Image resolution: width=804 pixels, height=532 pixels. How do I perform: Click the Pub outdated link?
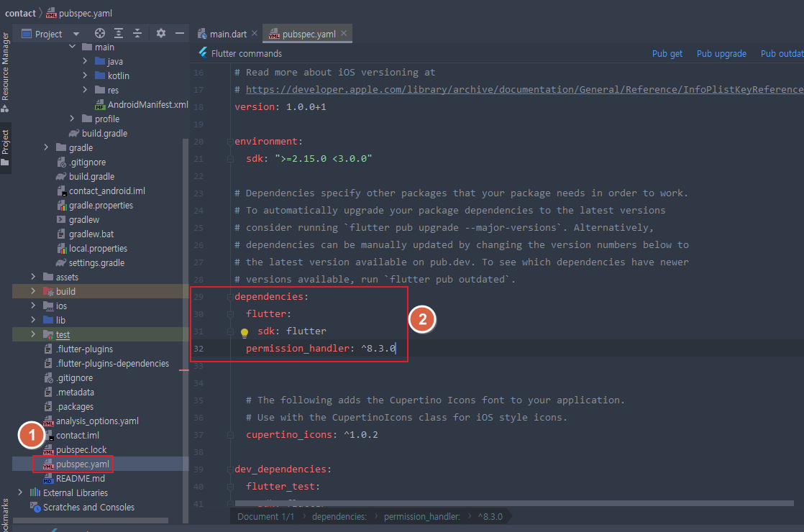click(x=782, y=54)
